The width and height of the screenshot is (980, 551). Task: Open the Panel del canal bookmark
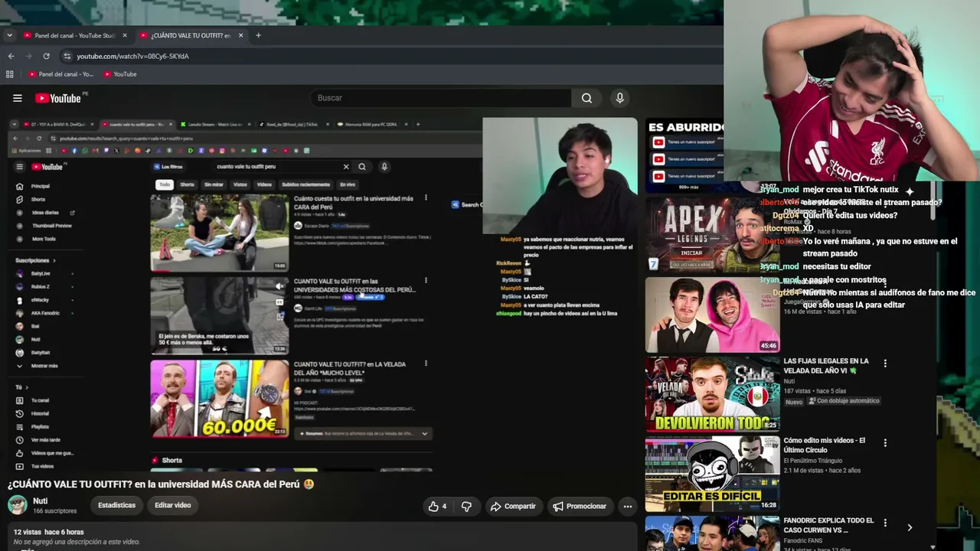[x=60, y=74]
